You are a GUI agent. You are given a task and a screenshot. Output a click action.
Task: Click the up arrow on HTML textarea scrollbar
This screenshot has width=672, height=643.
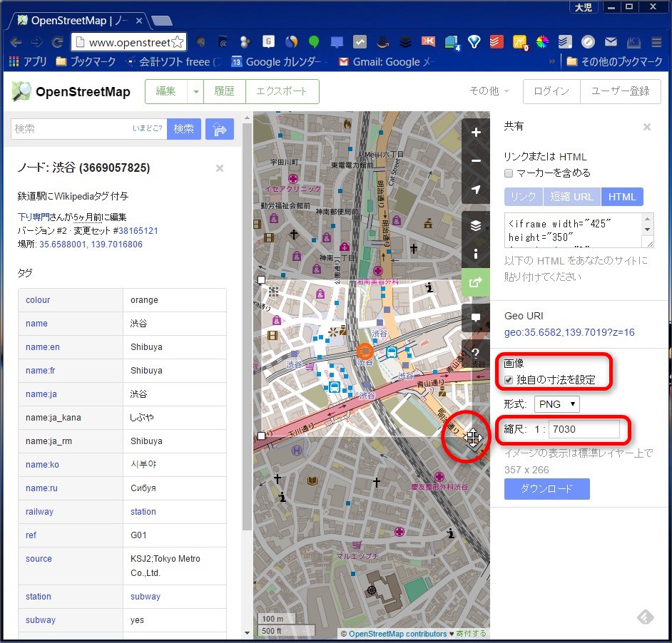(648, 220)
